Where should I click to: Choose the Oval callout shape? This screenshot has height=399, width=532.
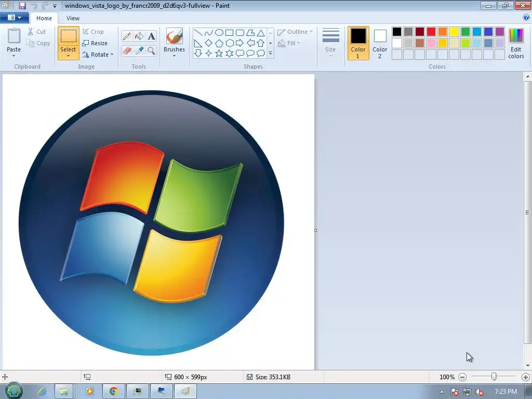250,54
